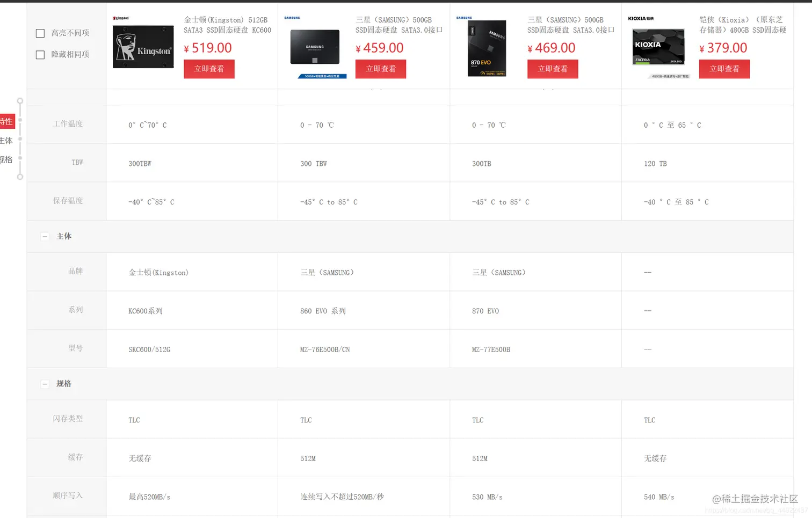This screenshot has height=518, width=812.
Task: Click the 530 MB/s cell
Action: [x=536, y=497]
